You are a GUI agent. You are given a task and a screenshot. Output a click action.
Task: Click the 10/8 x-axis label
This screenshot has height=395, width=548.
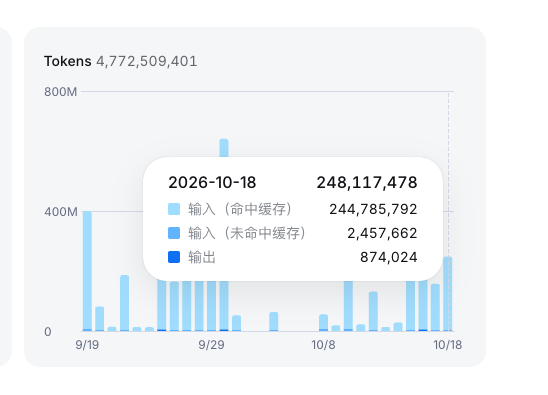pyautogui.click(x=323, y=345)
